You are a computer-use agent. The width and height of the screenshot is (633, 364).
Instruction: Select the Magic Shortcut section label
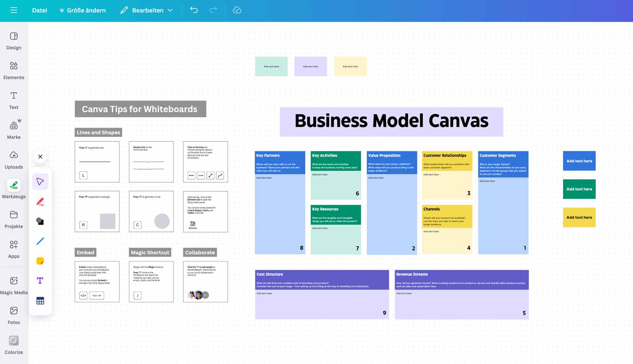pos(150,252)
